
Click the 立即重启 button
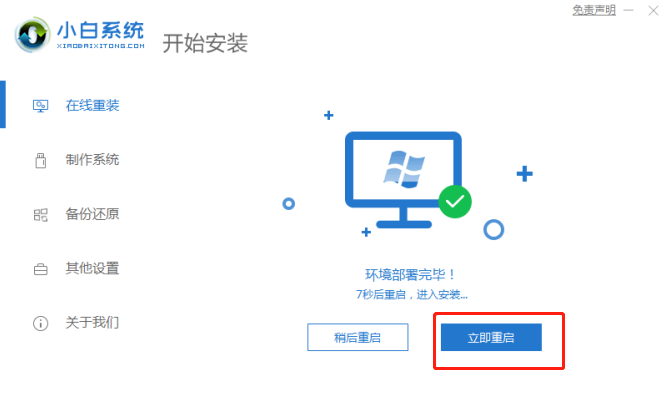point(491,337)
